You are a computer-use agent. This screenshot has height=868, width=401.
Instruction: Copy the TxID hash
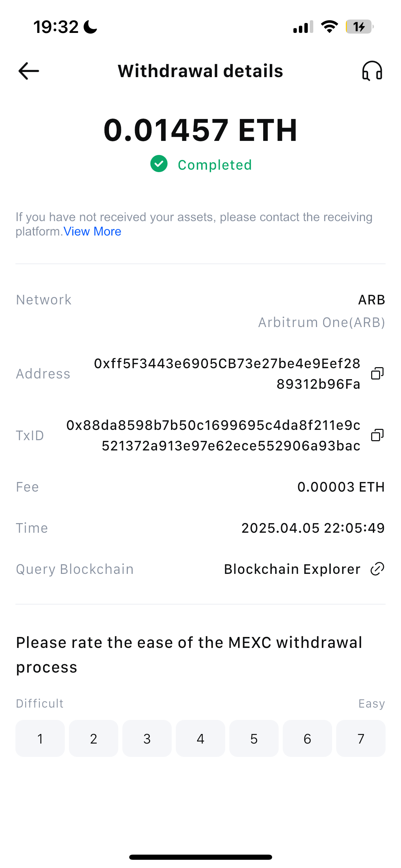(377, 435)
